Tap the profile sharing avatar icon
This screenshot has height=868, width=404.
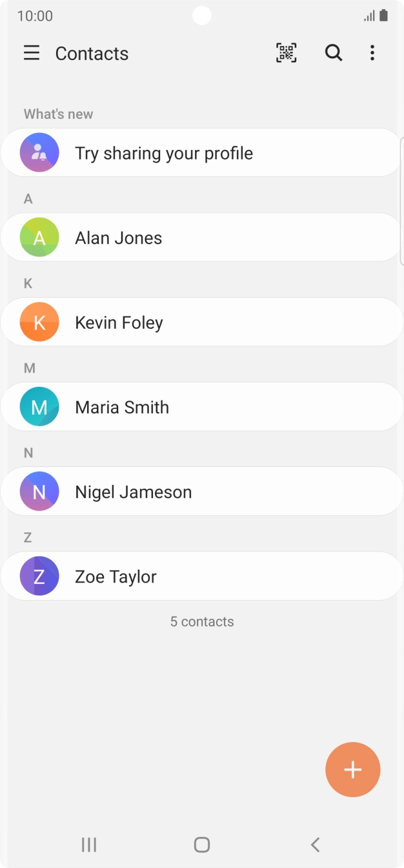39,152
